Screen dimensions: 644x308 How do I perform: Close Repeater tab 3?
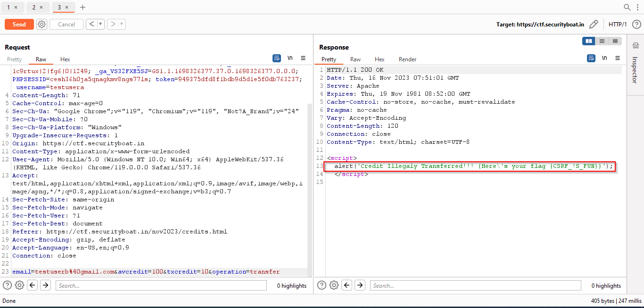(67, 8)
